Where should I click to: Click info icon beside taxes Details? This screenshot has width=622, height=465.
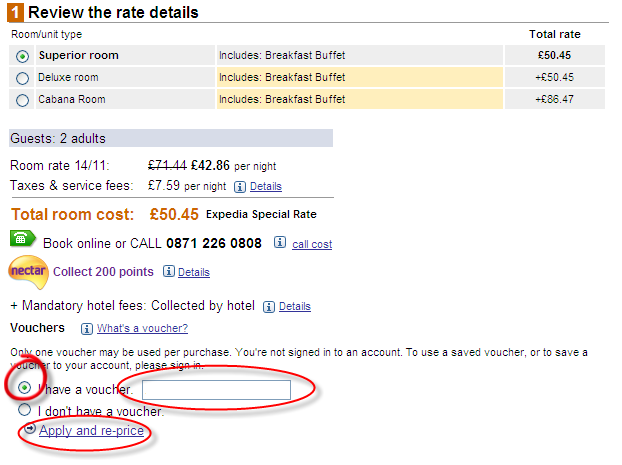[240, 186]
